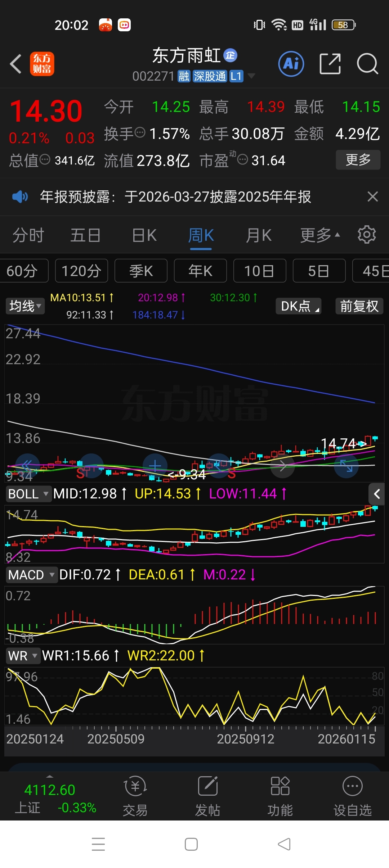Tap Android recent apps menu icon
This screenshot has width=389, height=868.
pos(98,844)
